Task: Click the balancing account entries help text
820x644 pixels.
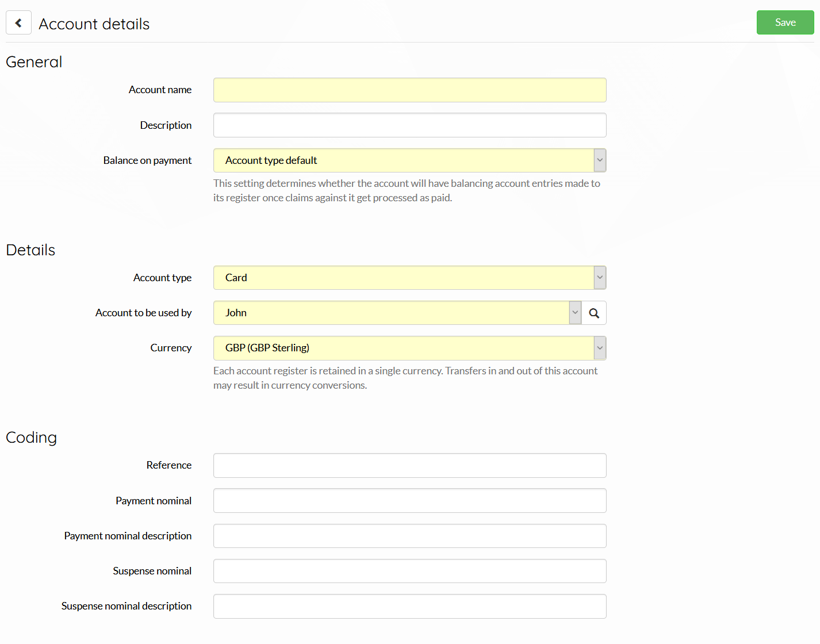Action: pyautogui.click(x=407, y=191)
